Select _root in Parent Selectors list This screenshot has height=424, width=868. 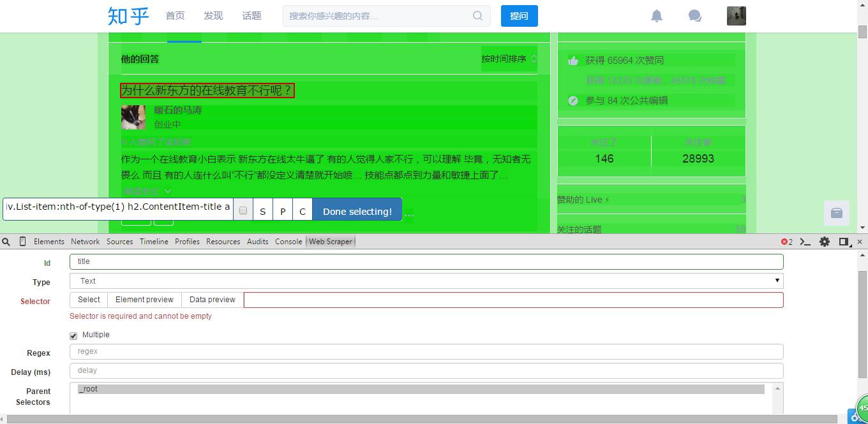(421, 389)
